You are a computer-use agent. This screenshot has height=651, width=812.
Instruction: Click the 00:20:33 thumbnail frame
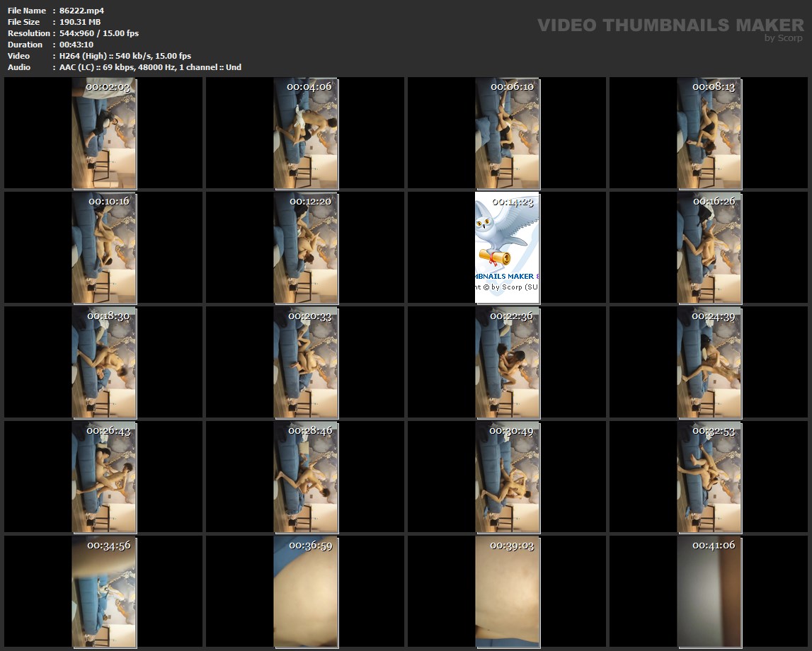tap(306, 362)
